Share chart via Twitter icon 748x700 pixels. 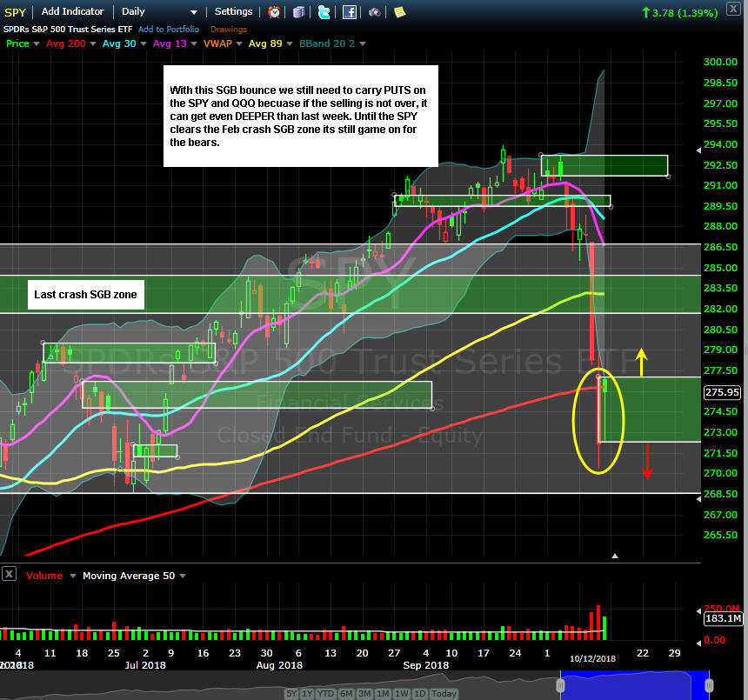(x=324, y=12)
